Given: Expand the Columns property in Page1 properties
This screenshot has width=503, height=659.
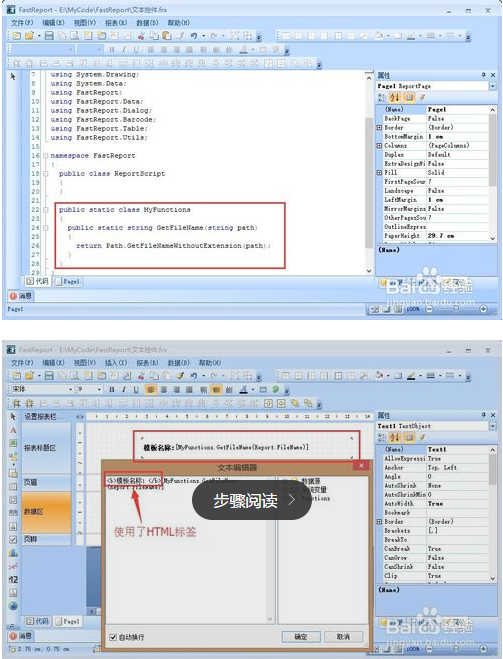Looking at the screenshot, I should click(379, 145).
